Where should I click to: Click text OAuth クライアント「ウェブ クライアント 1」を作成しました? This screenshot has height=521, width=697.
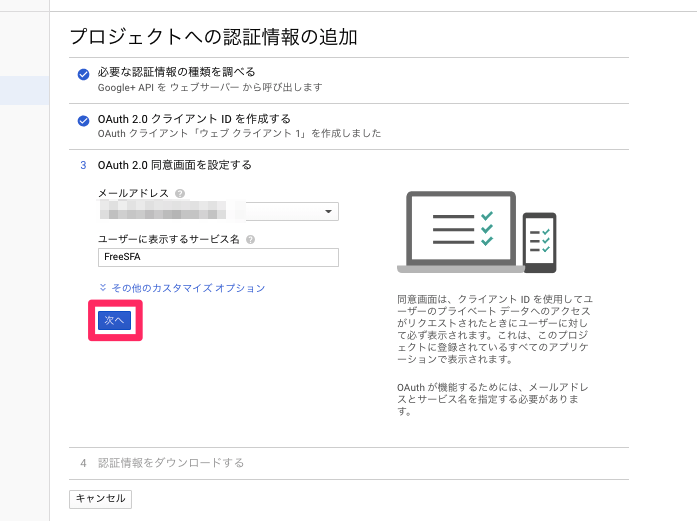(240, 133)
